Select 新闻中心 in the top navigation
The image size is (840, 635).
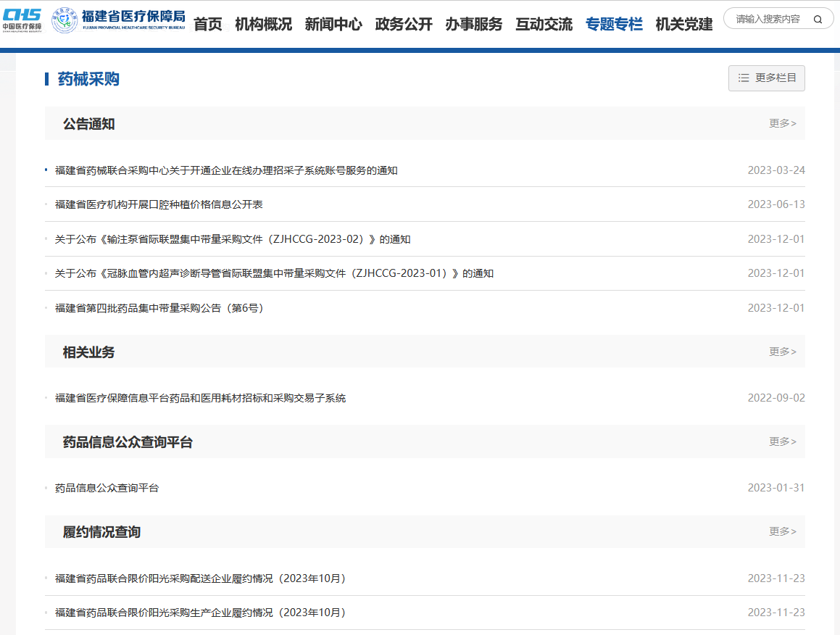click(333, 24)
